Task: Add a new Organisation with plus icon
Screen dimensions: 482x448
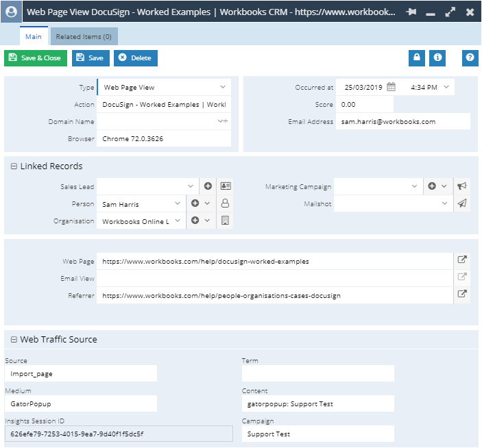Action: tap(195, 221)
